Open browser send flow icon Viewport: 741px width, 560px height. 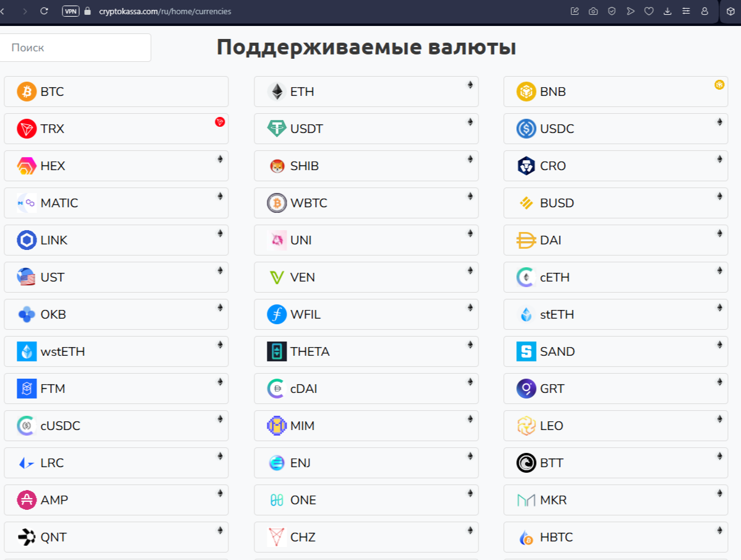pos(630,11)
